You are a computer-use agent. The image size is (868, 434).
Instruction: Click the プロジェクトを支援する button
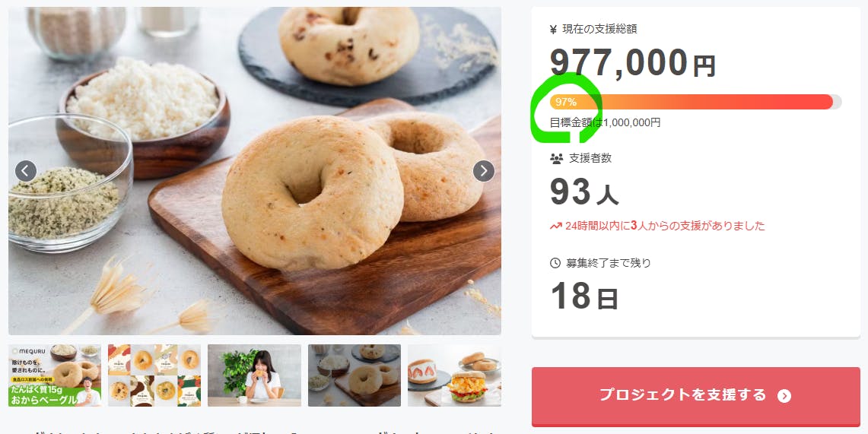point(696,397)
